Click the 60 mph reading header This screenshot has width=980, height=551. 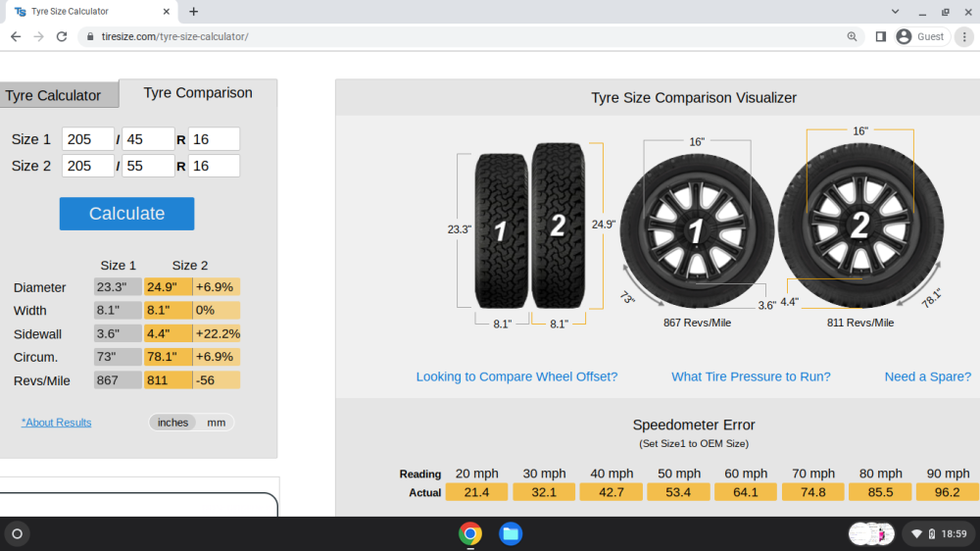[746, 474]
